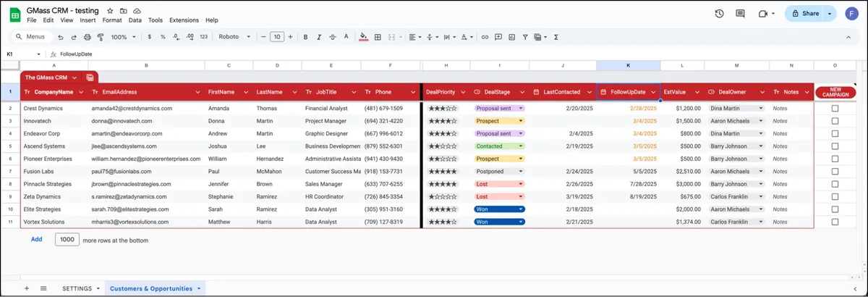Click the user account avatar F

[x=852, y=14]
